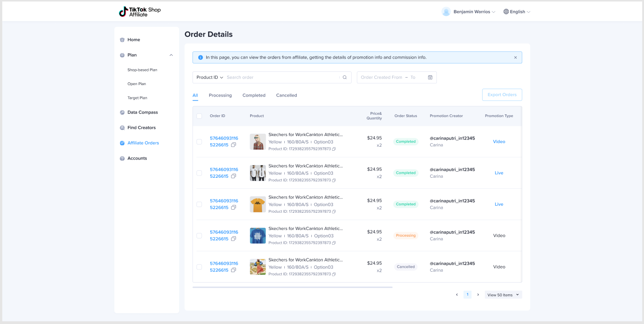Screen dimensions: 644x324
Task: Copy order ID in the Cancelled row
Action: point(234,270)
